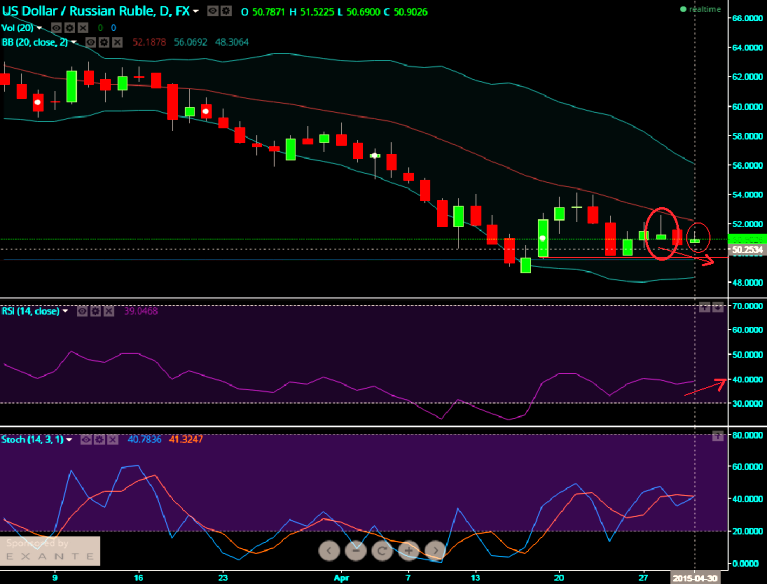Open Stoch indicator settings gear
Viewport: 767px width, 584px height.
pyautogui.click(x=101, y=438)
